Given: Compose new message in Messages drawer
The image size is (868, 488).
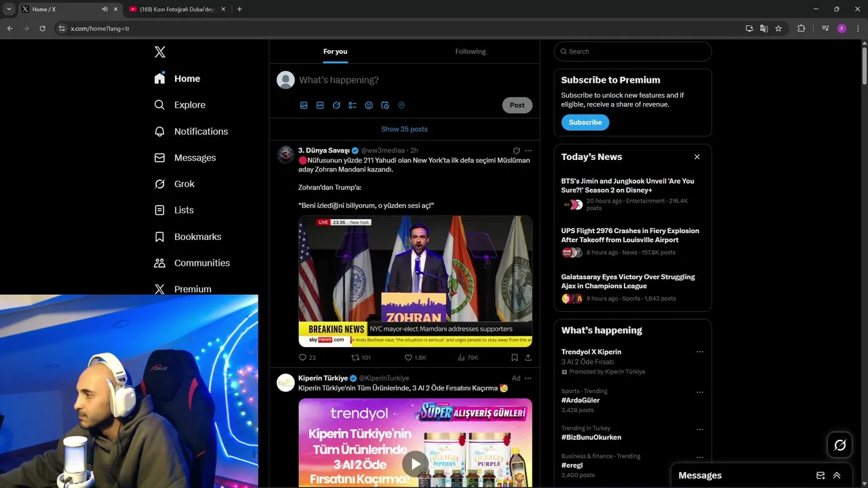Looking at the screenshot, I should (821, 476).
